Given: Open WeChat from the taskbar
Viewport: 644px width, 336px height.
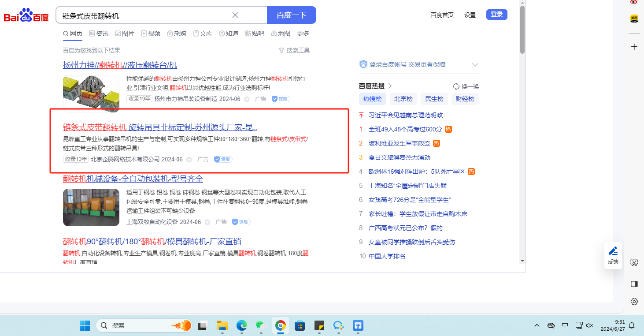Looking at the screenshot, I should click(261, 326).
